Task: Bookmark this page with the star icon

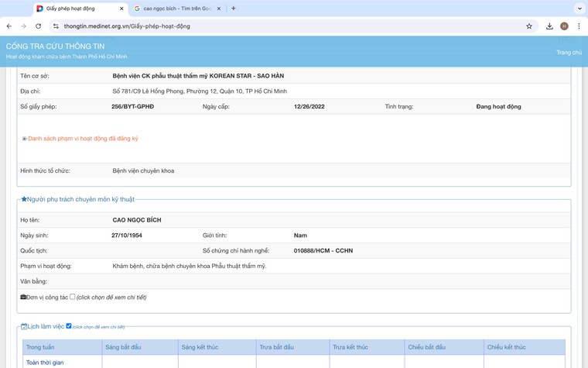Action: [x=529, y=26]
